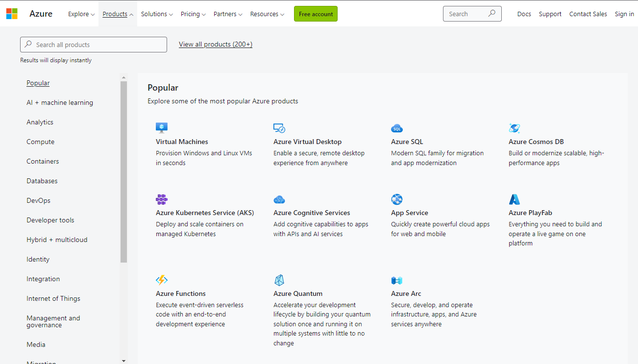Click the category list scroll-down arrow

tap(123, 361)
